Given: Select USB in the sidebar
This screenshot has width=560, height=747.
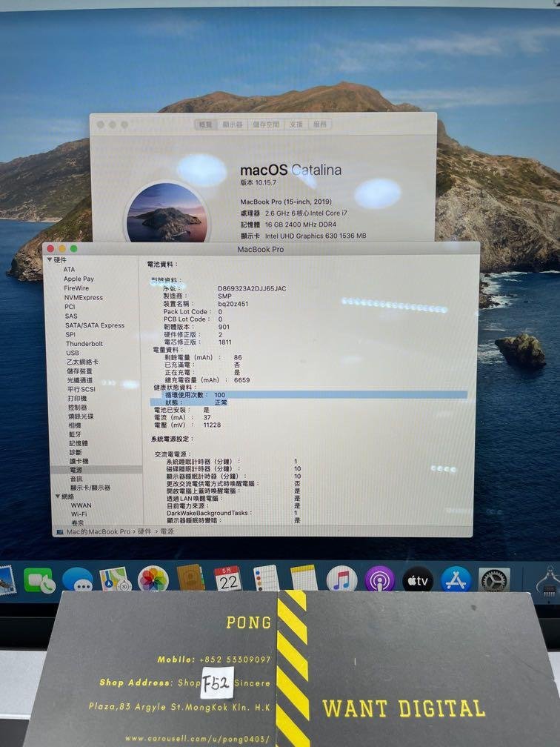Looking at the screenshot, I should tap(73, 353).
